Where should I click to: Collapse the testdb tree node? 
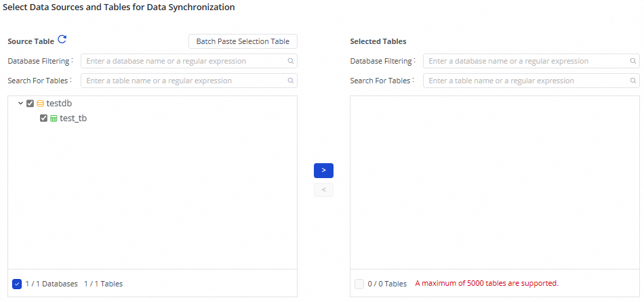(20, 104)
